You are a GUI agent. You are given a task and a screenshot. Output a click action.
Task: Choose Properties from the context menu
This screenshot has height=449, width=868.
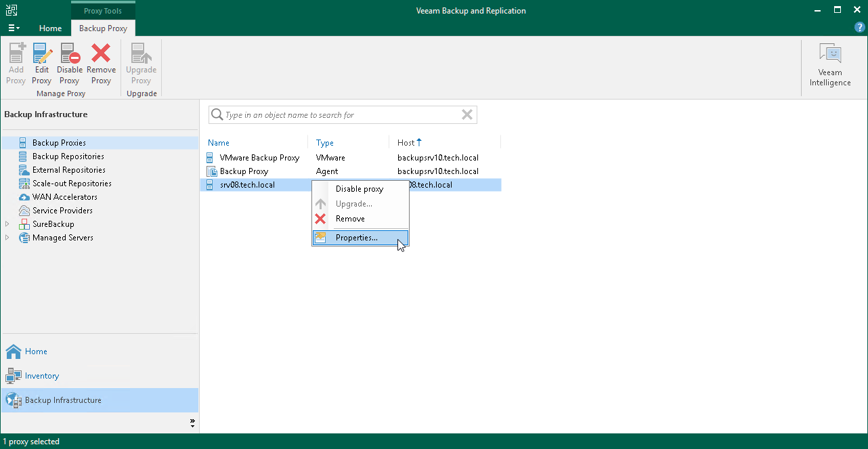(356, 238)
